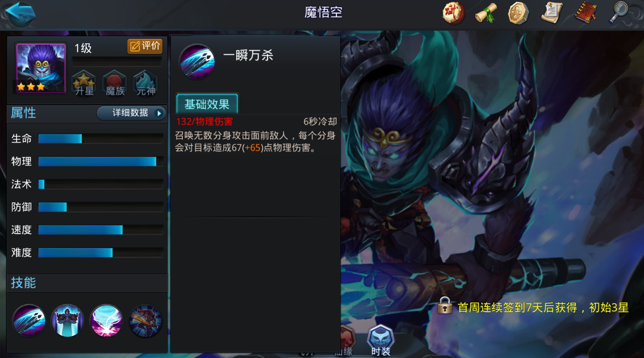Viewport: 644px width, 358px height.
Task: Expand 详细数据 detailed stats
Action: pos(131,113)
